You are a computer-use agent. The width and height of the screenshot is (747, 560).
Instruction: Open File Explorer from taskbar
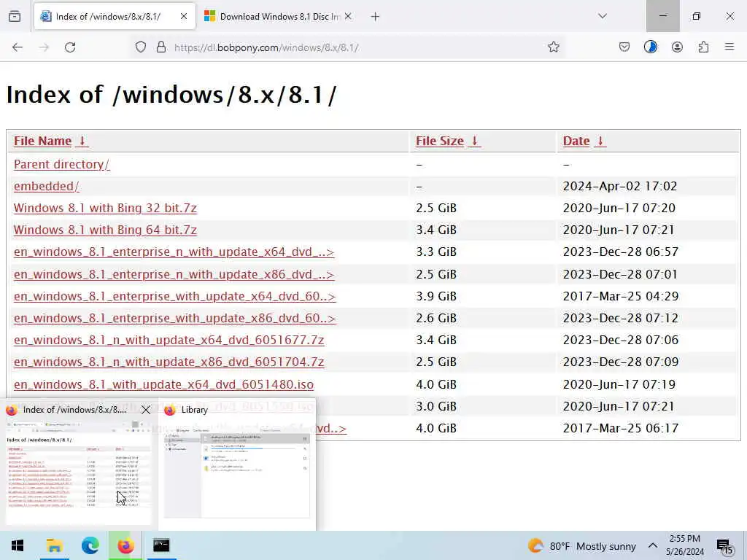54,545
